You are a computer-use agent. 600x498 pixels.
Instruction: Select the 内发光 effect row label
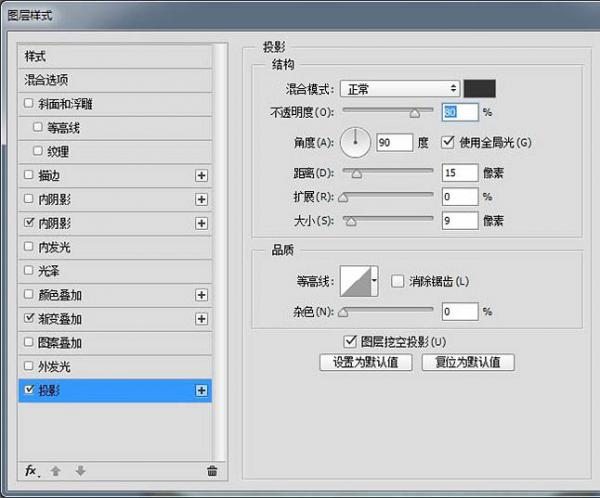click(54, 247)
